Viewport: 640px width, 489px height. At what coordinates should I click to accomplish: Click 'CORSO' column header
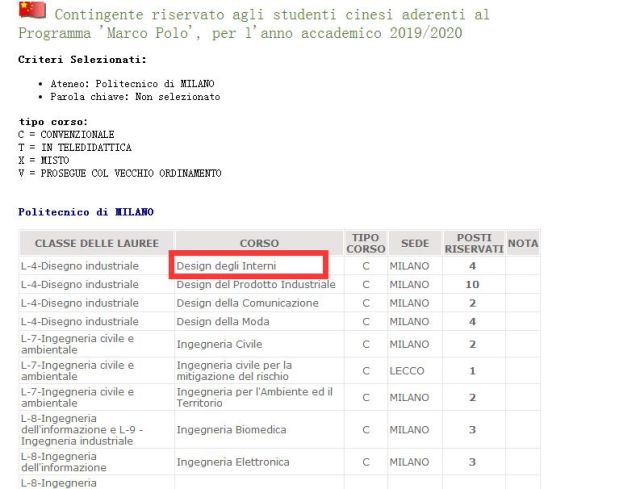(259, 243)
